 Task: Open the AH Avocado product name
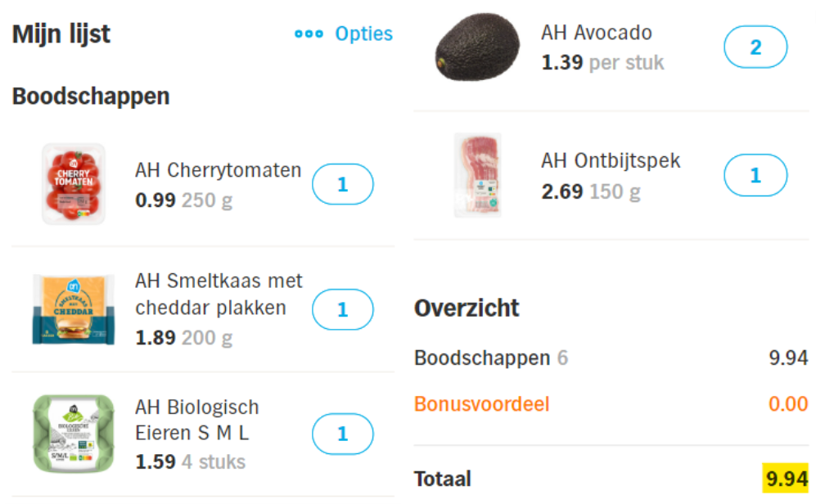click(x=597, y=33)
